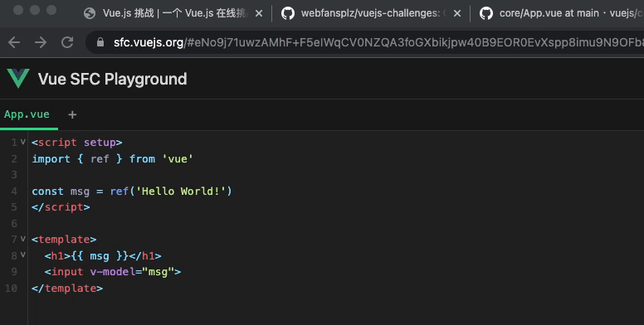Click the macOS green maximize button
The height and width of the screenshot is (325, 644).
pos(51,10)
